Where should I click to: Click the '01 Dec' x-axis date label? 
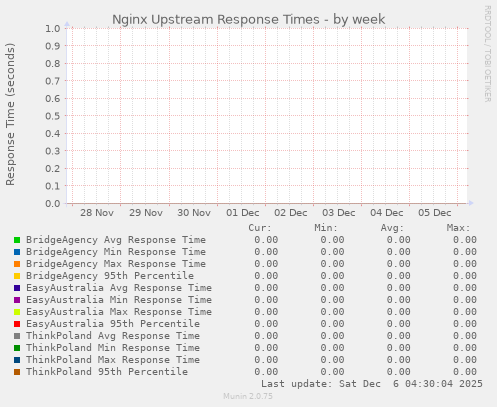[243, 213]
